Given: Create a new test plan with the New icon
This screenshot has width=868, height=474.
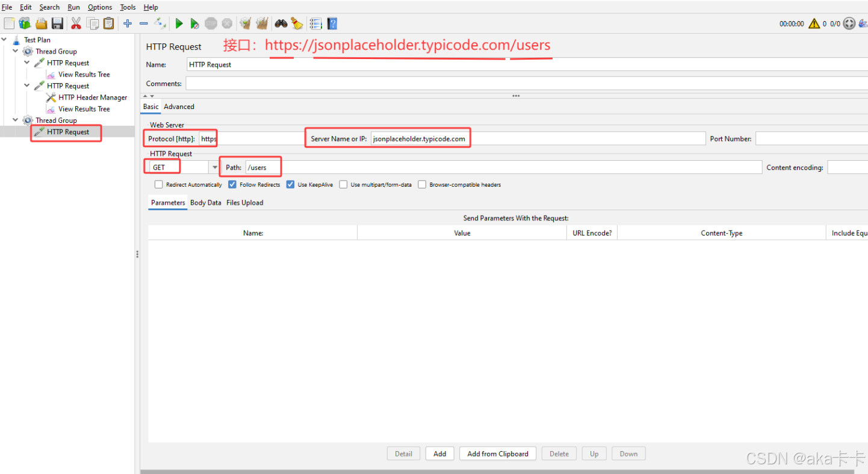Looking at the screenshot, I should click(9, 23).
